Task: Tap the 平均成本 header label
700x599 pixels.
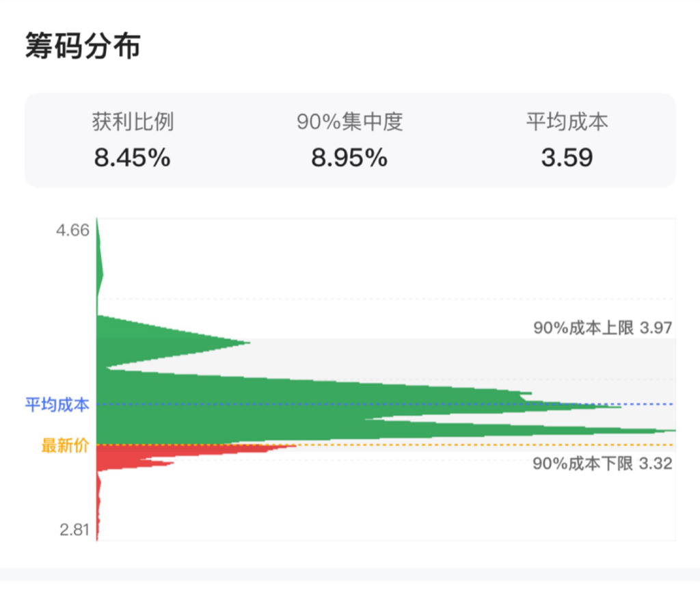Action: tap(567, 122)
